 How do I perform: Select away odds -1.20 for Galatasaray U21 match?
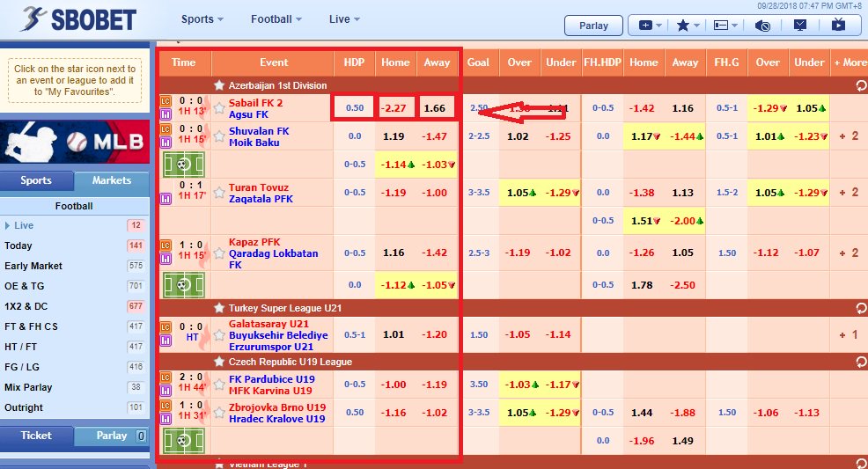(x=435, y=334)
